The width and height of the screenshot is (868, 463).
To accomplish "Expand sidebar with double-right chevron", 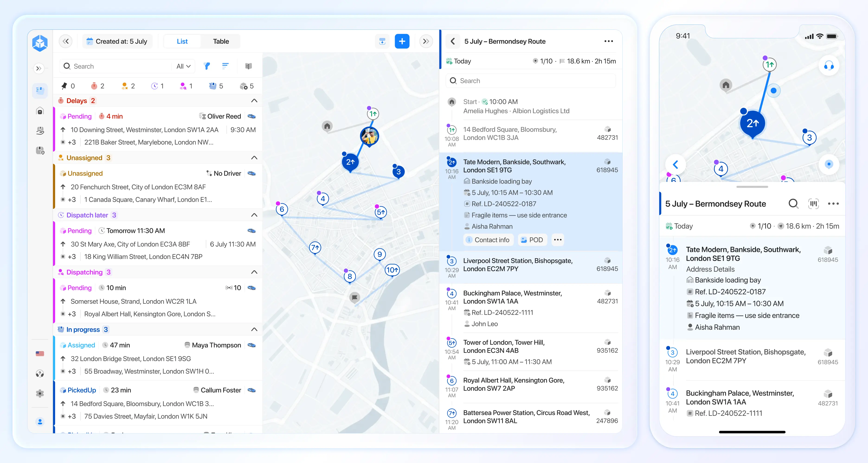I will coord(39,68).
